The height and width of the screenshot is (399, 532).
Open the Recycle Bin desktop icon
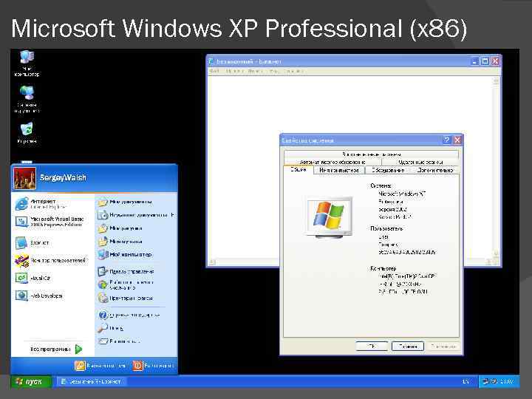pos(27,133)
